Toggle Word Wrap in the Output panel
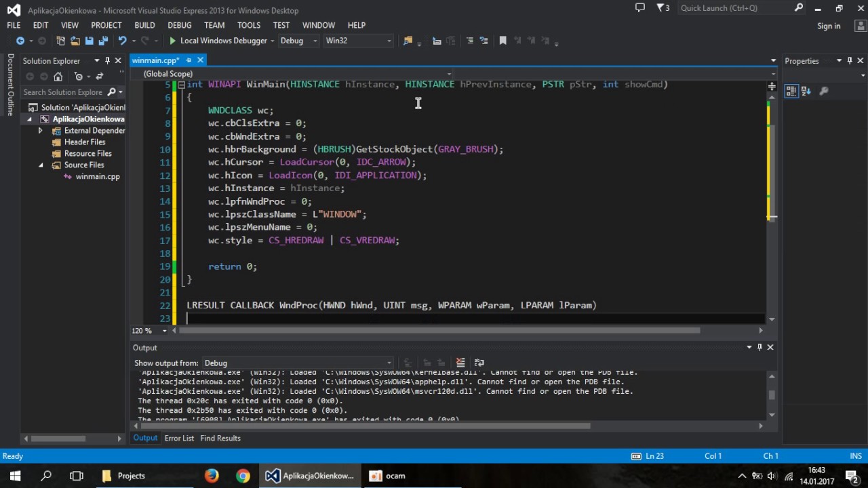The width and height of the screenshot is (868, 488). 479,363
